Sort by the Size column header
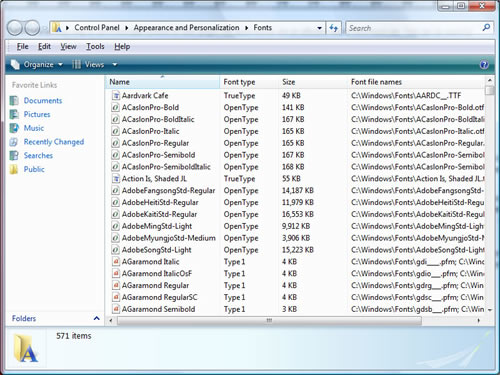500x375 pixels. tap(312, 82)
